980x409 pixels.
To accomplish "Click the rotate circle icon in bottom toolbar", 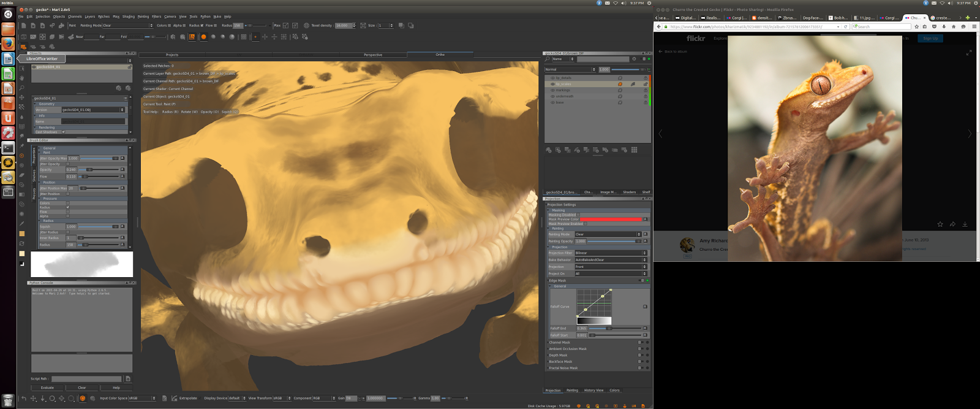I will point(52,398).
